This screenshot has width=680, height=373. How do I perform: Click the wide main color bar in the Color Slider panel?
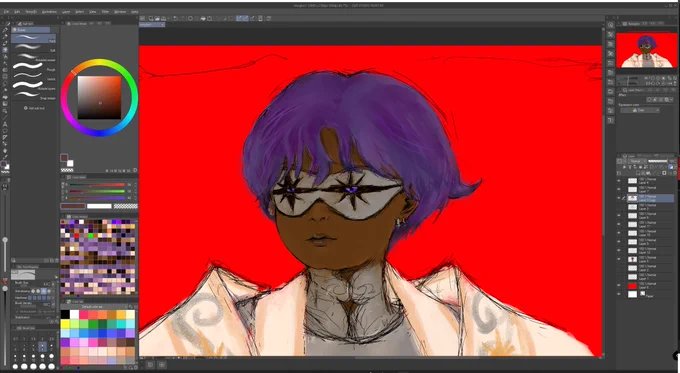point(72,206)
